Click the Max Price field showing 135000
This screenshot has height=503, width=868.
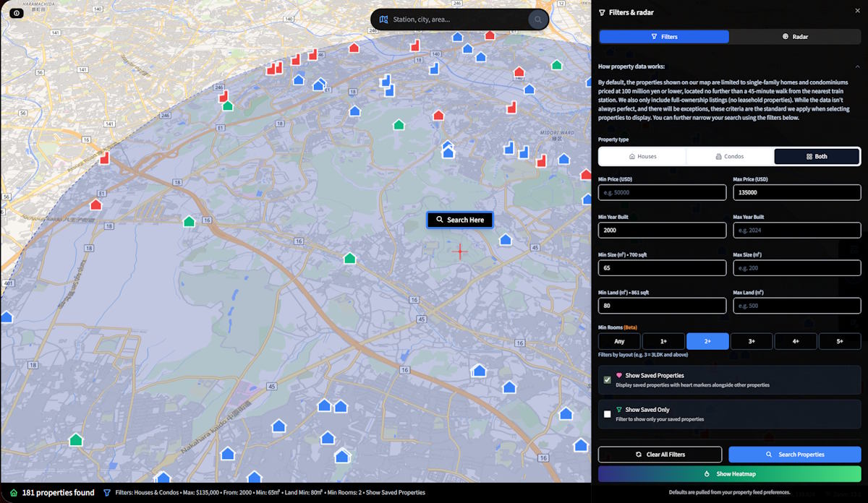pyautogui.click(x=797, y=192)
